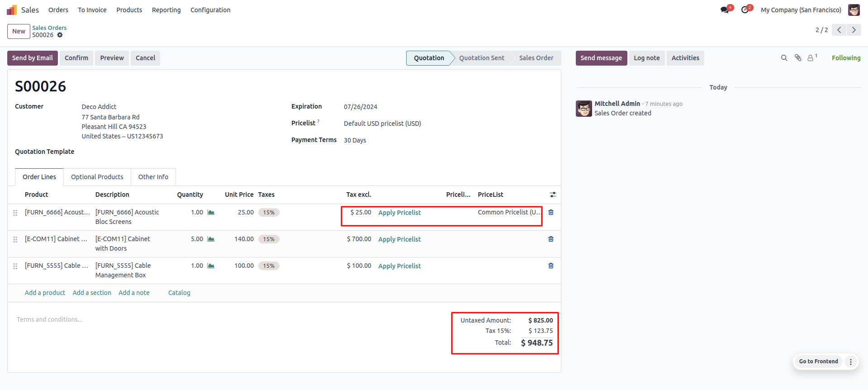868x390 pixels.
Task: Delete the Cable Management Box line
Action: [551, 266]
